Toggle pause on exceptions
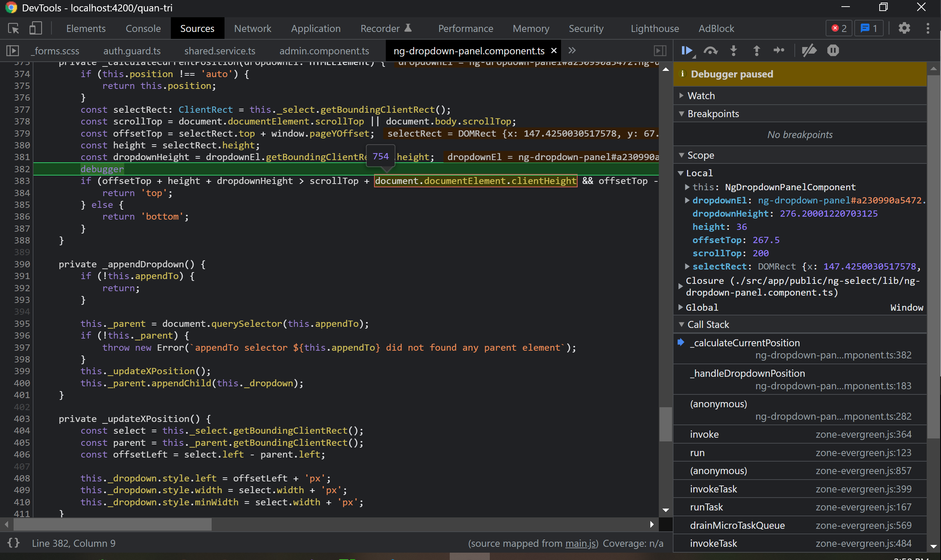 (833, 50)
